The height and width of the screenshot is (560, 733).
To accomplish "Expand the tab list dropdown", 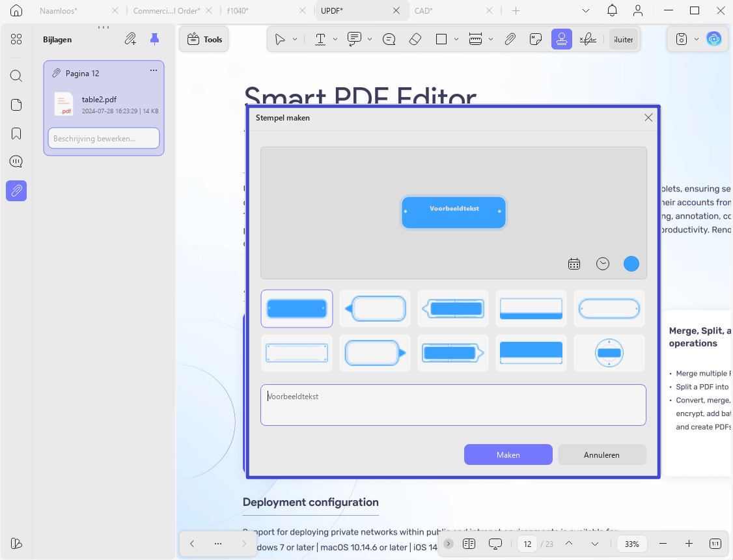I will (586, 11).
